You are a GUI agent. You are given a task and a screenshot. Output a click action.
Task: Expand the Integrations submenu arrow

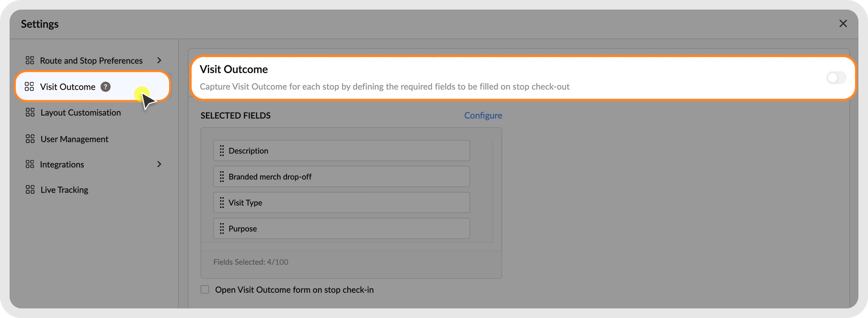[159, 165]
